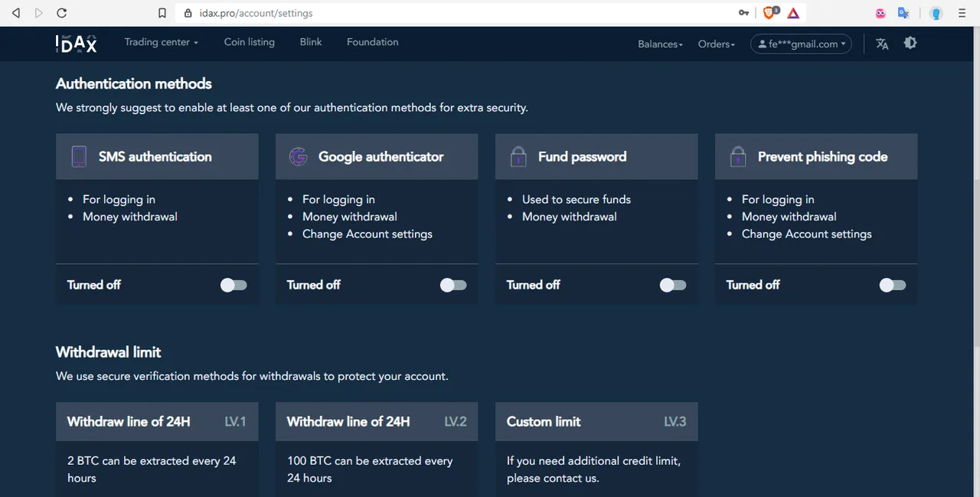Open the language translation icon
The image size is (980, 497).
click(882, 44)
